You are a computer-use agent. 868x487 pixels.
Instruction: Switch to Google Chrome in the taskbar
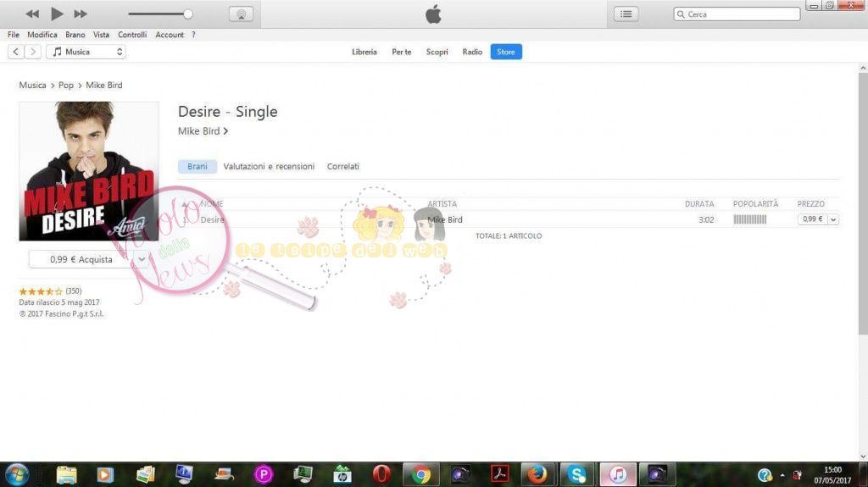(421, 475)
